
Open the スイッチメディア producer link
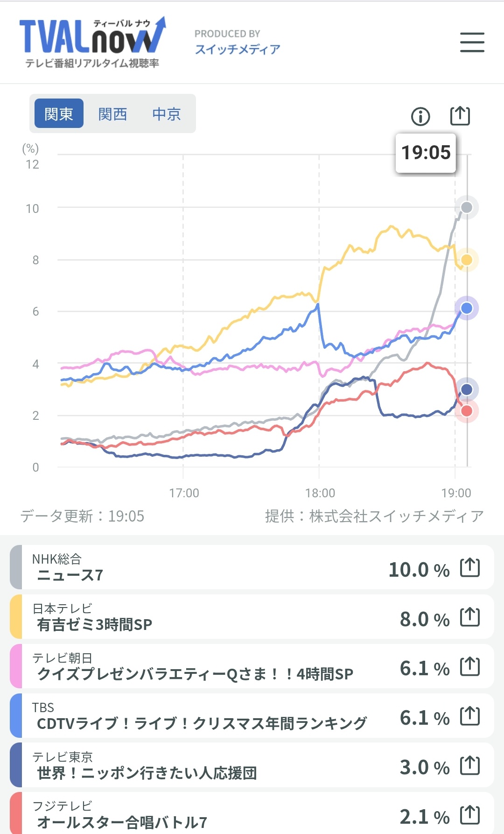pos(237,49)
